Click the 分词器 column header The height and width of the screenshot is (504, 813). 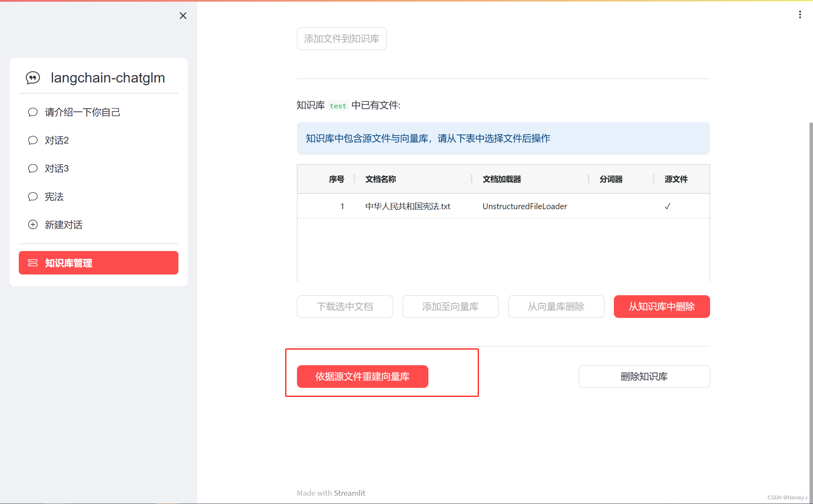(611, 179)
